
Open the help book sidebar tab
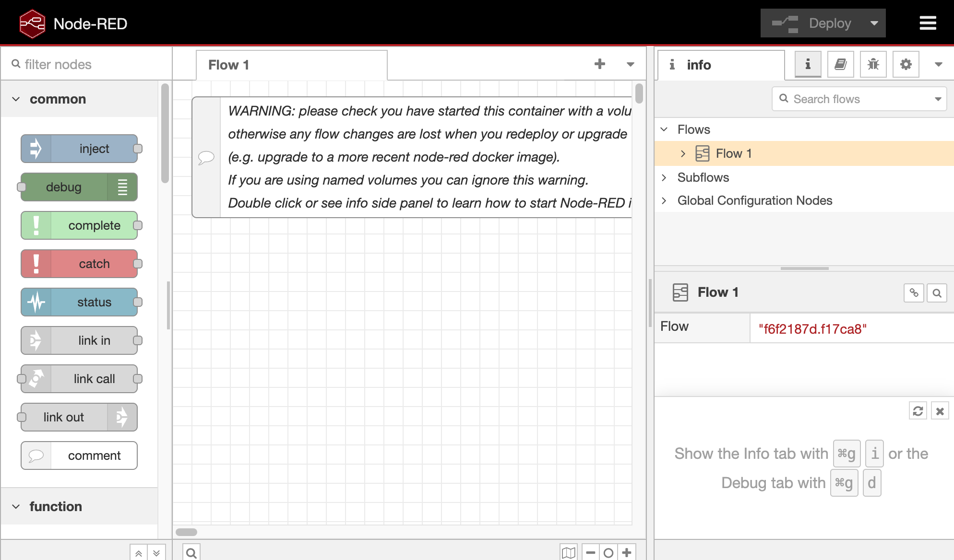840,64
